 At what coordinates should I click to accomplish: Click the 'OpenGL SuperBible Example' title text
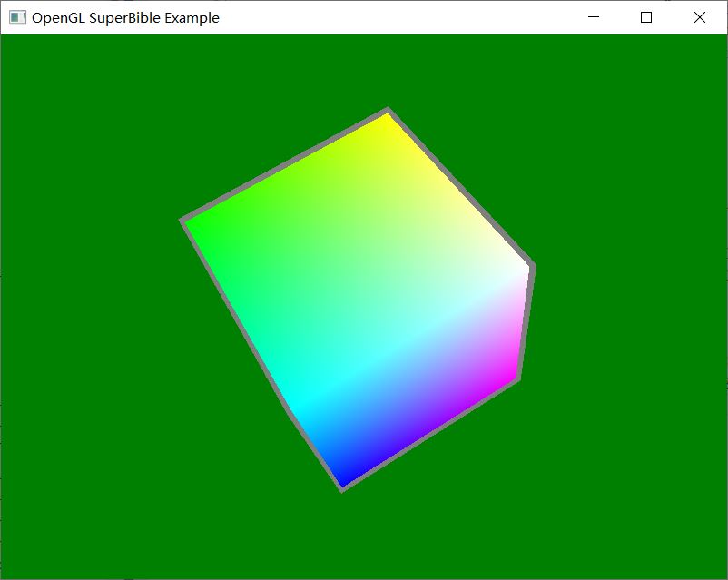pos(125,18)
